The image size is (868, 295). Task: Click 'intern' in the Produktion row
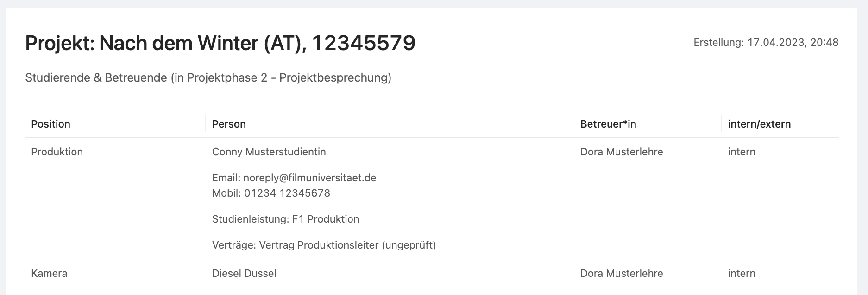pyautogui.click(x=741, y=152)
